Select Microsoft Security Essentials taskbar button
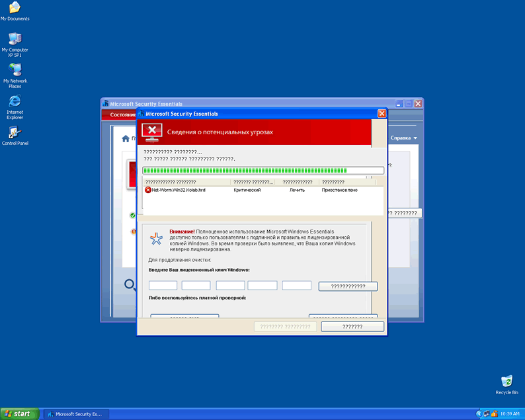525x420 pixels. pyautogui.click(x=74, y=413)
